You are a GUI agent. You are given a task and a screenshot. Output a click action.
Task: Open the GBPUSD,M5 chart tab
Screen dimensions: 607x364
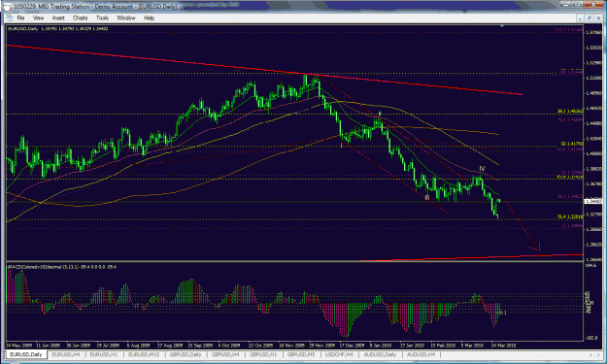click(x=301, y=354)
